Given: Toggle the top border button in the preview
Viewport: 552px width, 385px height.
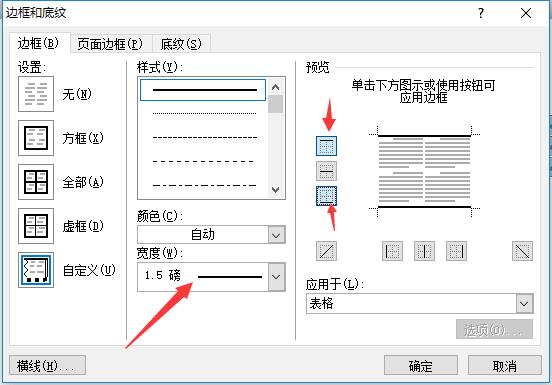Looking at the screenshot, I should pos(326,146).
